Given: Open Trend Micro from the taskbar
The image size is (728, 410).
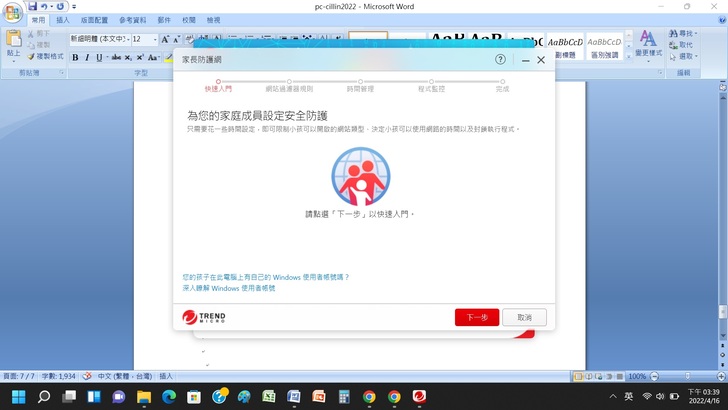Looking at the screenshot, I should coord(419,397).
